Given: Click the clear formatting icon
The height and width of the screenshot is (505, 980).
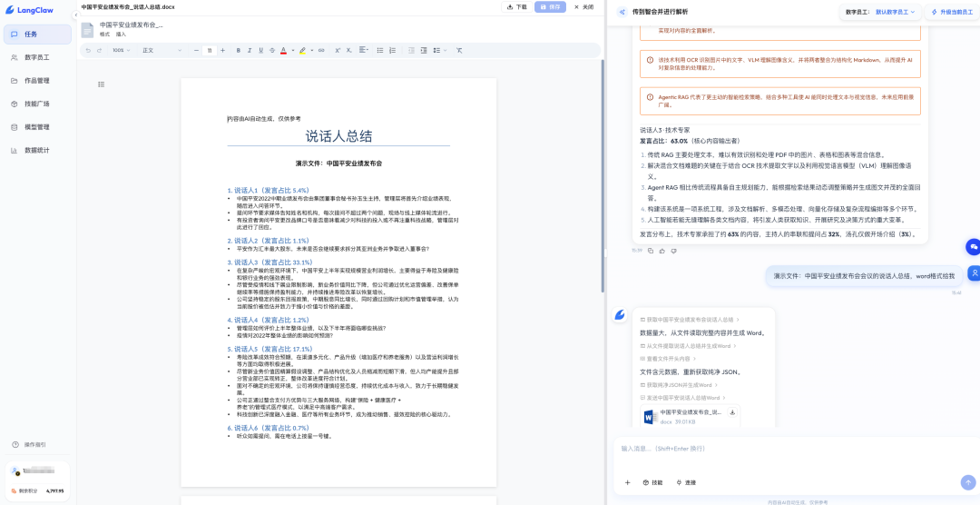Looking at the screenshot, I should tap(459, 50).
